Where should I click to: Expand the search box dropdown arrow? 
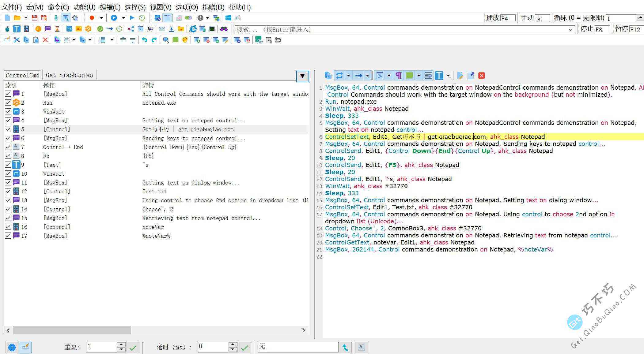click(x=570, y=30)
